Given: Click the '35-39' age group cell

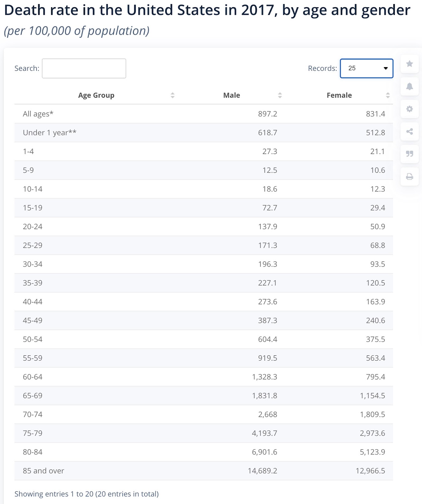Looking at the screenshot, I should [32, 283].
